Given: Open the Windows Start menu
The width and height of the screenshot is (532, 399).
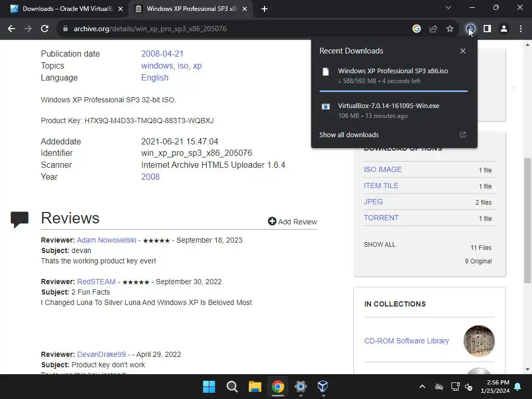Looking at the screenshot, I should click(x=209, y=387).
